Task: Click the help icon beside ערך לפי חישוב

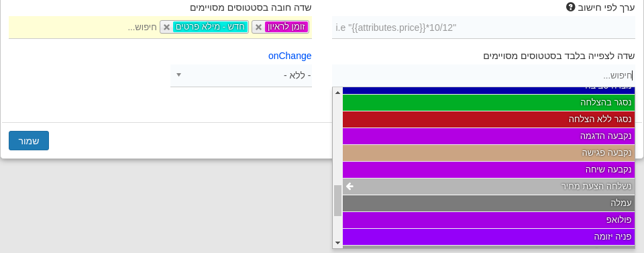Action: point(570,7)
